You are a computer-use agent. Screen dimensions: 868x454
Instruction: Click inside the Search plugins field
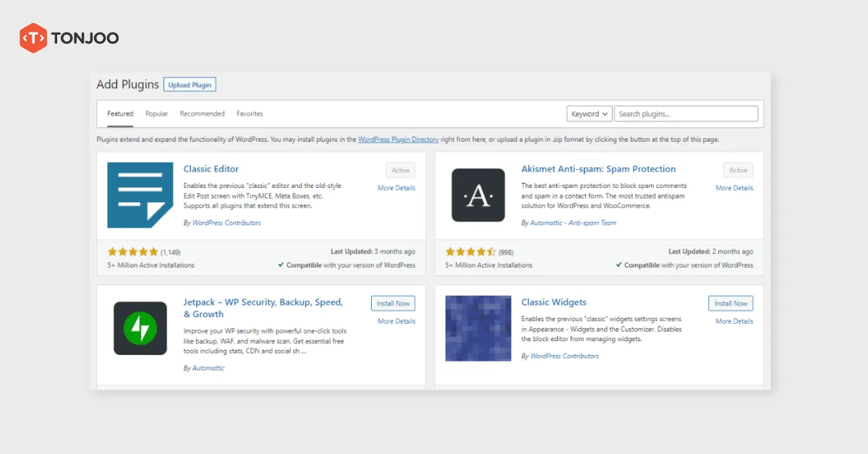pos(686,113)
